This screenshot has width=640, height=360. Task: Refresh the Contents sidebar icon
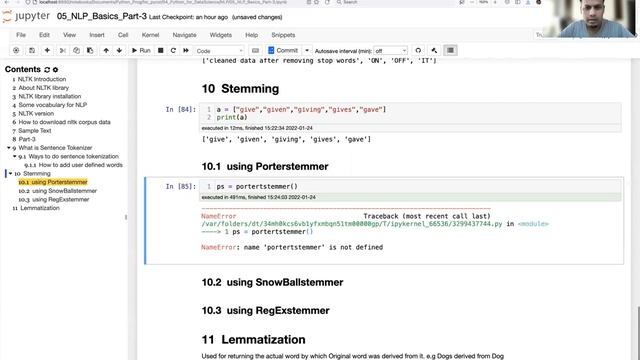pos(47,70)
